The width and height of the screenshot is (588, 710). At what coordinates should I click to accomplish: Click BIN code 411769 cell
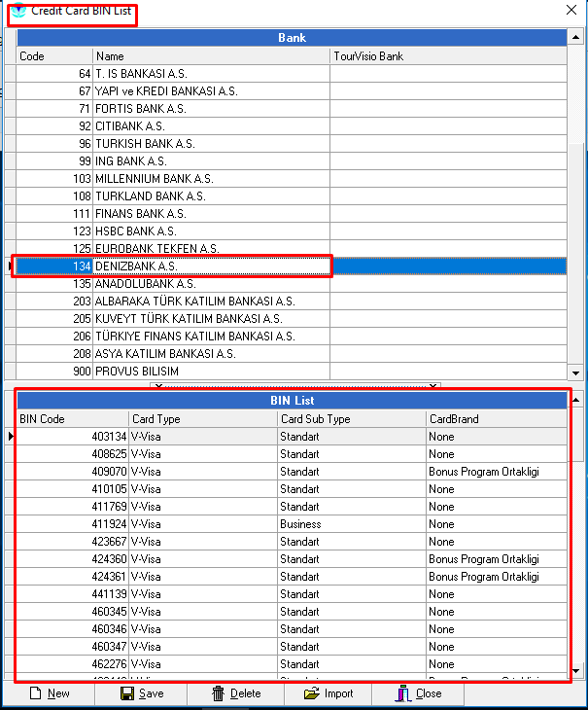(x=73, y=506)
